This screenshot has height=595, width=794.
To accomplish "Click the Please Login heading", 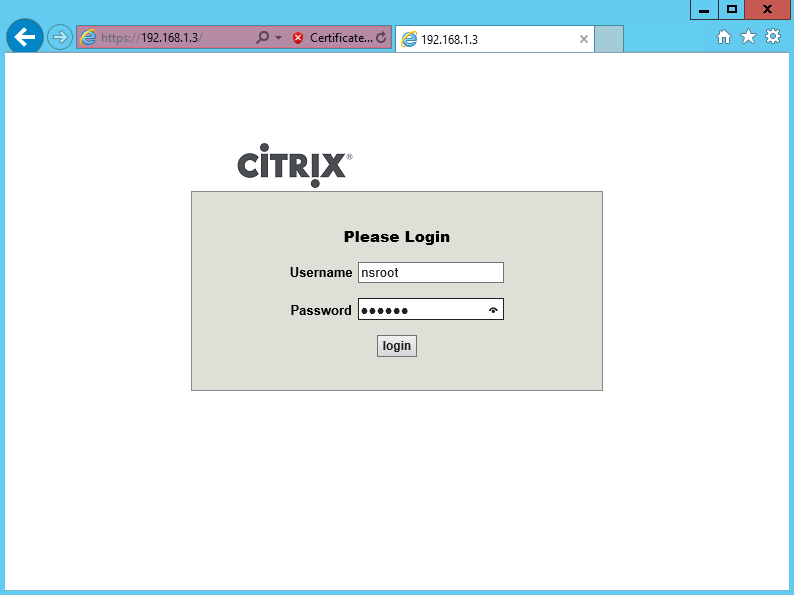I will click(x=396, y=237).
